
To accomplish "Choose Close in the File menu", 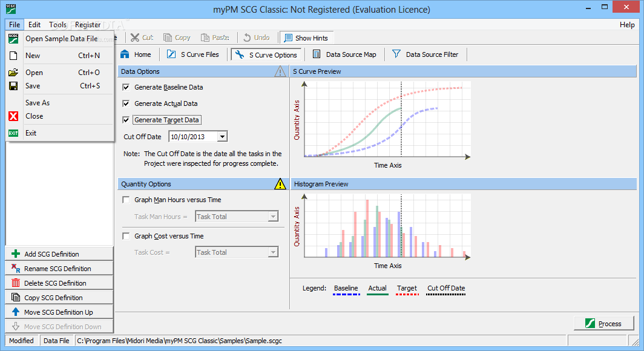I will coord(60,116).
